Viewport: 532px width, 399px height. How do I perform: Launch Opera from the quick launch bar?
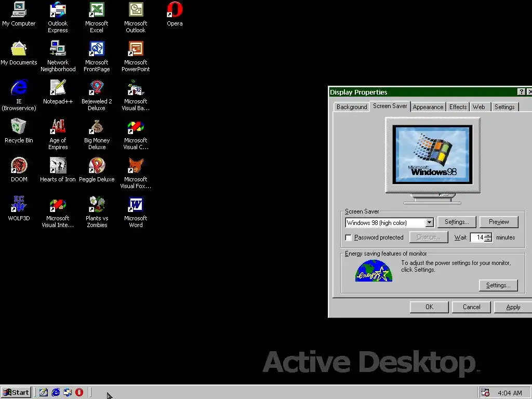(x=79, y=393)
